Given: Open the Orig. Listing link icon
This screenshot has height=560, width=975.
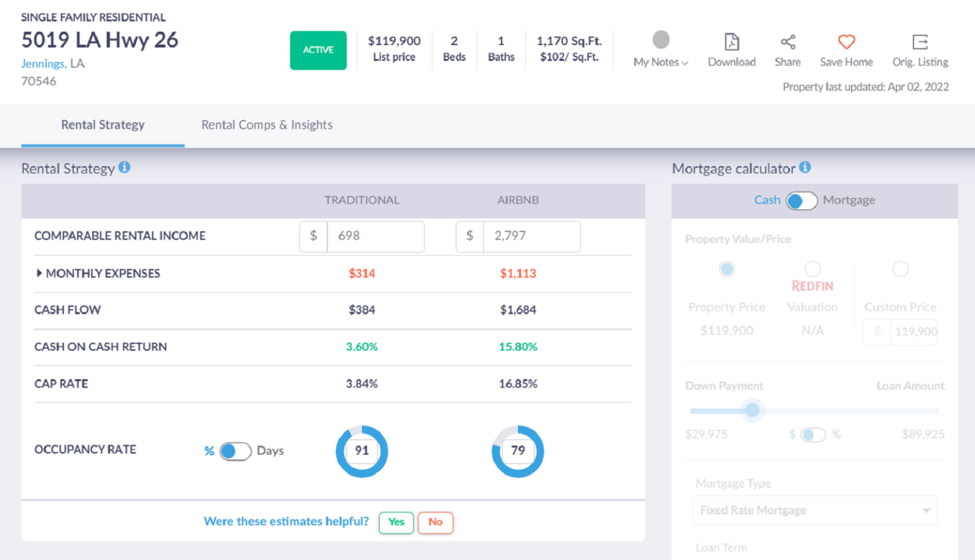Looking at the screenshot, I should click(x=920, y=42).
